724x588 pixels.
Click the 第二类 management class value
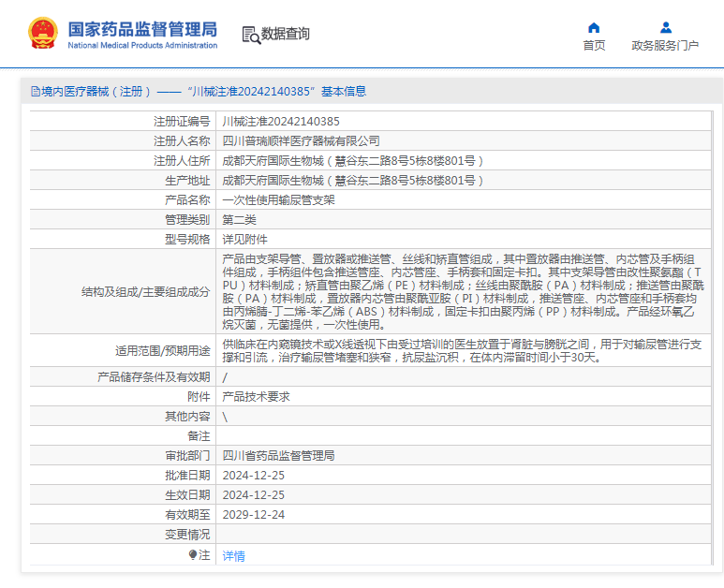pyautogui.click(x=239, y=220)
